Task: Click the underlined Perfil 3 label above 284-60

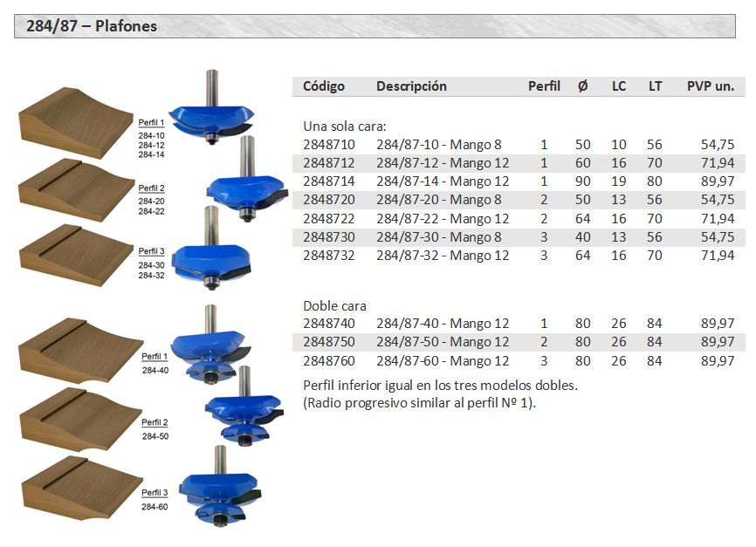Action: click(x=155, y=493)
